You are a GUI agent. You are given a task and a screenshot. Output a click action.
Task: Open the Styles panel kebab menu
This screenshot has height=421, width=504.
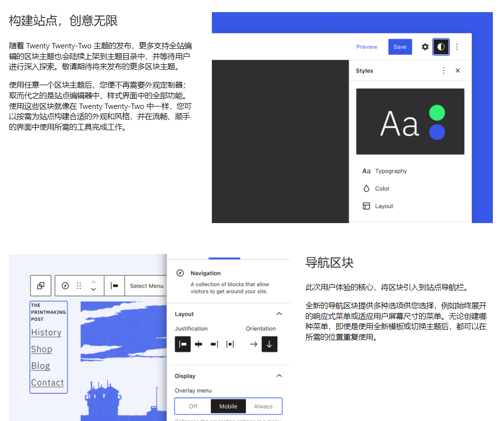tap(444, 71)
